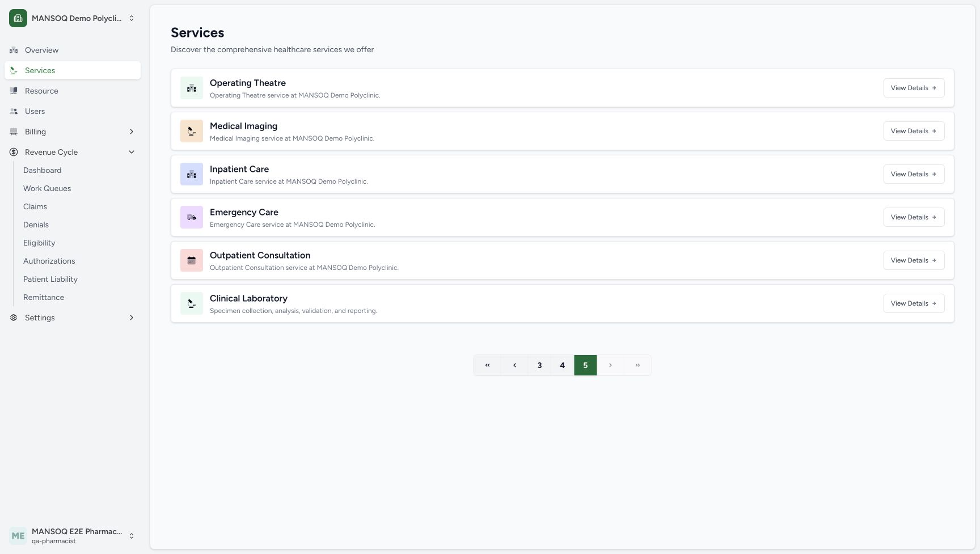
Task: Click the Emergency Care service title
Action: pyautogui.click(x=244, y=212)
